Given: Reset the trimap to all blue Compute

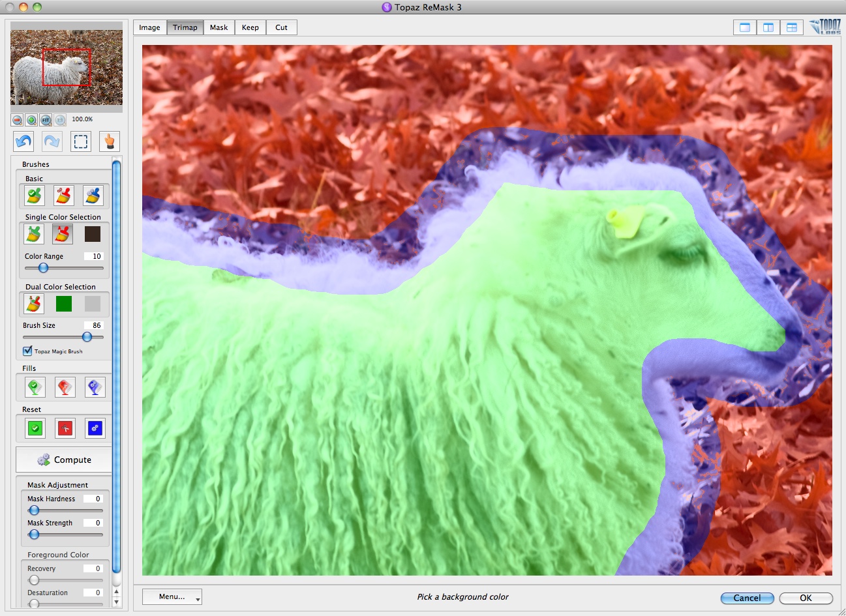Looking at the screenshot, I should click(x=95, y=428).
